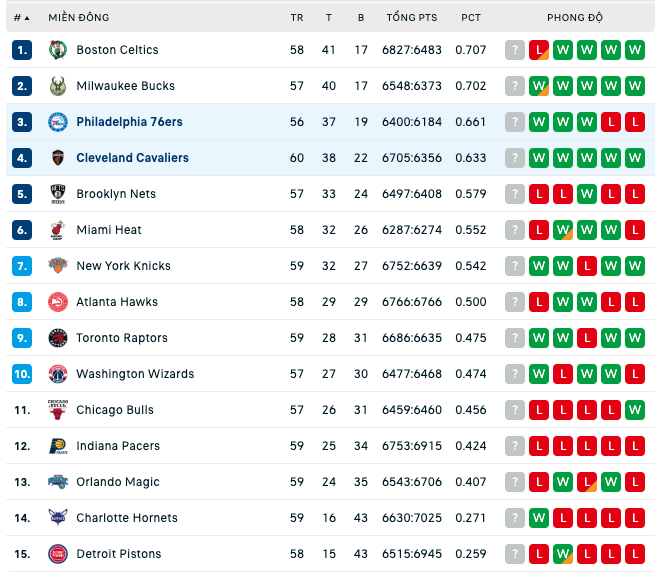Click Boston Celtics' gray upcoming match badge

pos(515,50)
